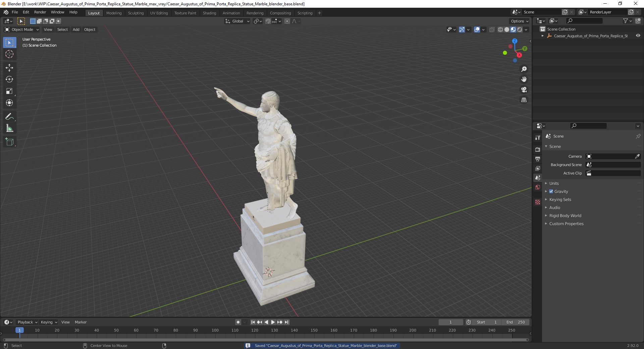This screenshot has height=349, width=644.
Task: Toggle proportional editing
Action: (x=287, y=21)
